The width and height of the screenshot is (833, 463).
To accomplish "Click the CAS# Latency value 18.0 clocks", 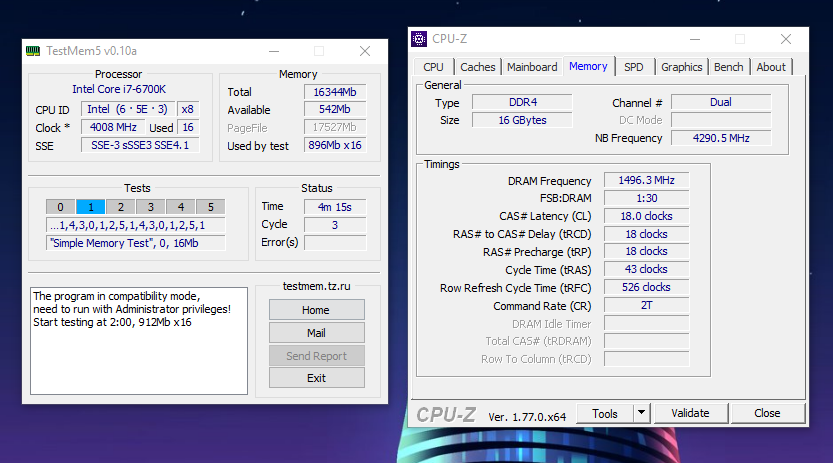I will click(647, 216).
